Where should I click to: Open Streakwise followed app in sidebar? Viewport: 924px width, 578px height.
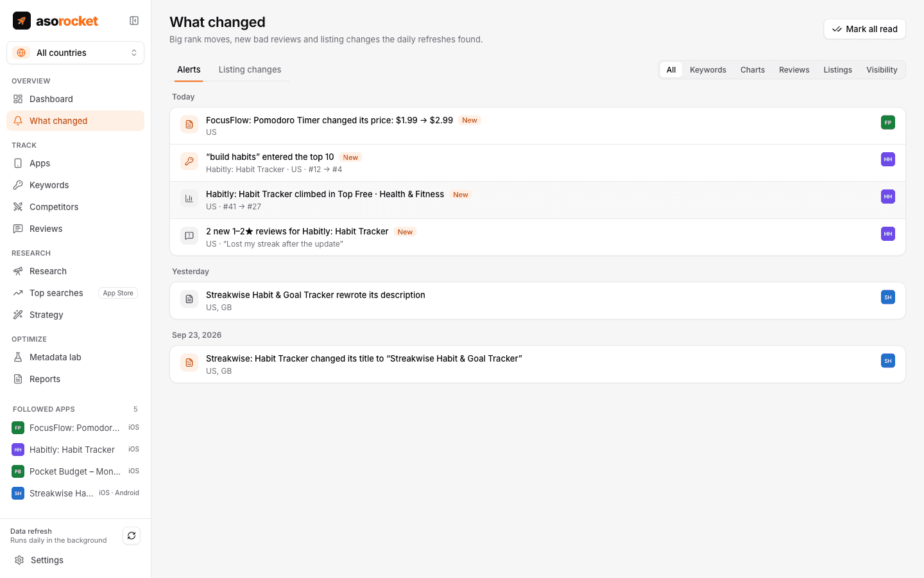coord(75,493)
